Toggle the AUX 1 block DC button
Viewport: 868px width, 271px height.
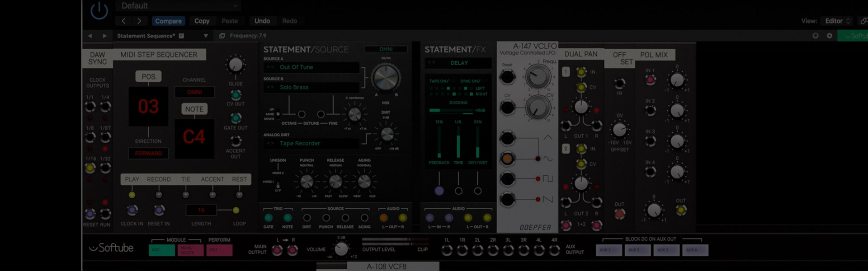(x=609, y=250)
